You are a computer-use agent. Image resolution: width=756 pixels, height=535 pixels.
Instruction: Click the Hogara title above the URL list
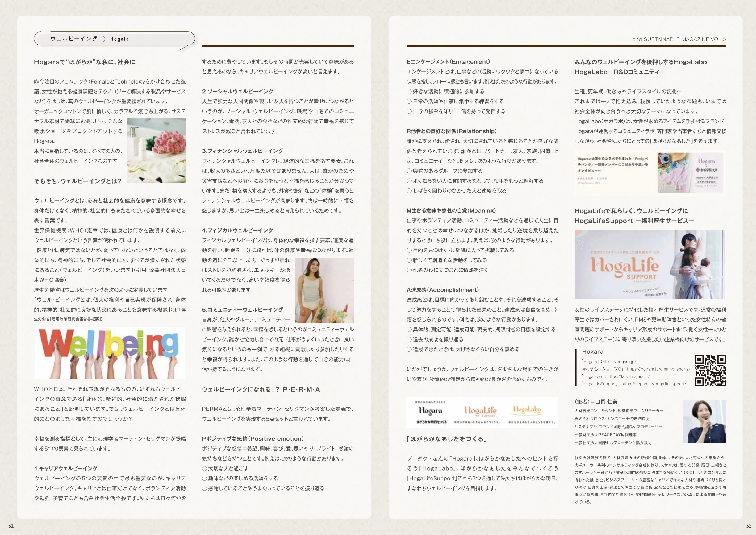593,352
